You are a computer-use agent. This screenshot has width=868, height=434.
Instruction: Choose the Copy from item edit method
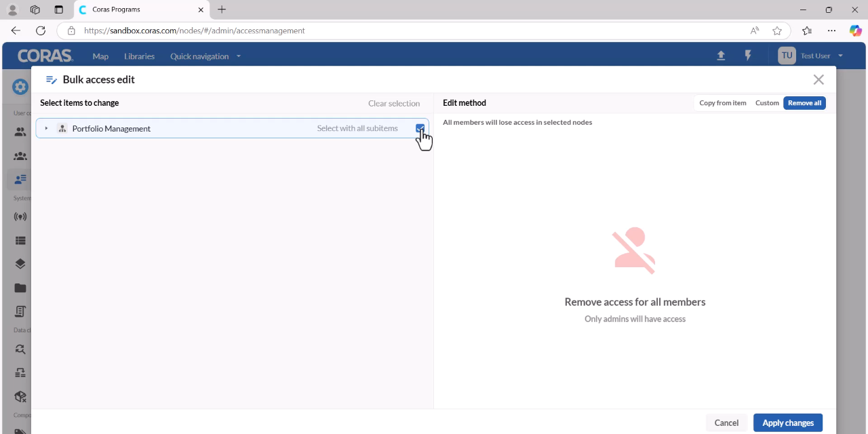[723, 103]
